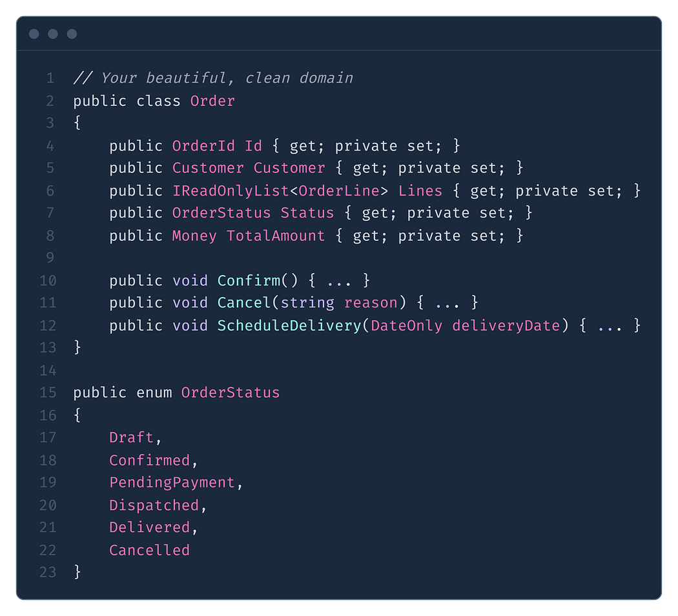Click the deliveryDate parameter

click(506, 325)
